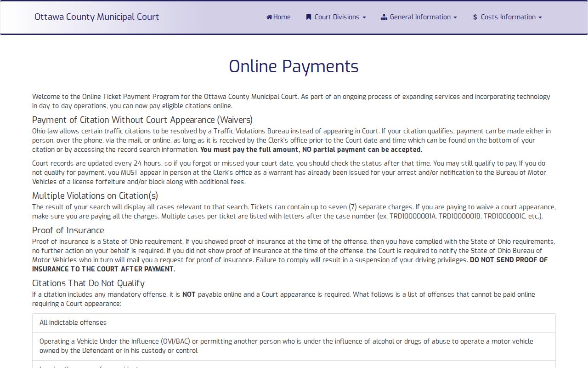Click the bold NOT in the citations sentence
This screenshot has height=368, width=588.
pyautogui.click(x=189, y=294)
